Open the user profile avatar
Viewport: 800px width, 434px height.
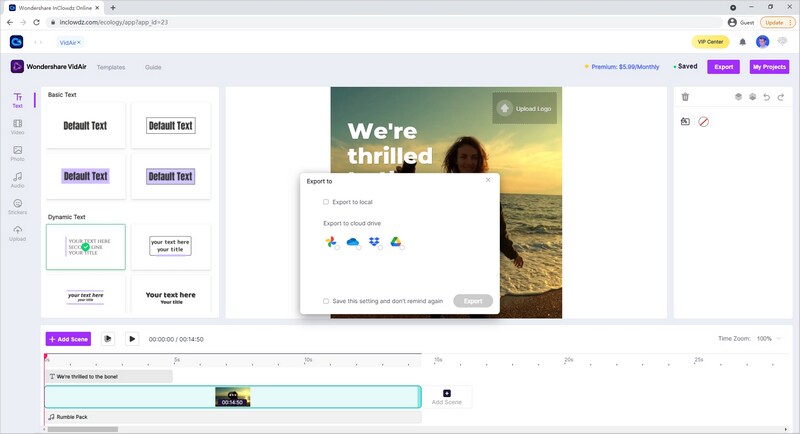(762, 42)
